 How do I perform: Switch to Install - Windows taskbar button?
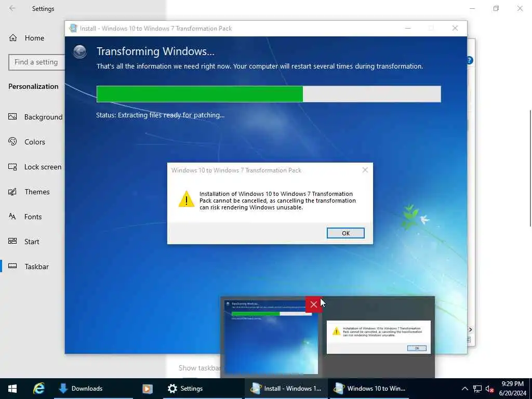[286, 389]
